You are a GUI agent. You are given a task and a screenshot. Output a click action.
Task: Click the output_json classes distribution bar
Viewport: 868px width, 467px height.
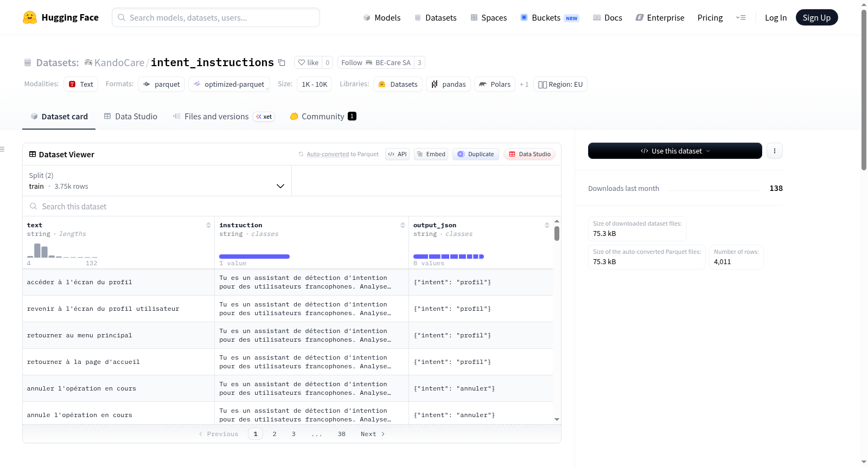pos(449,257)
